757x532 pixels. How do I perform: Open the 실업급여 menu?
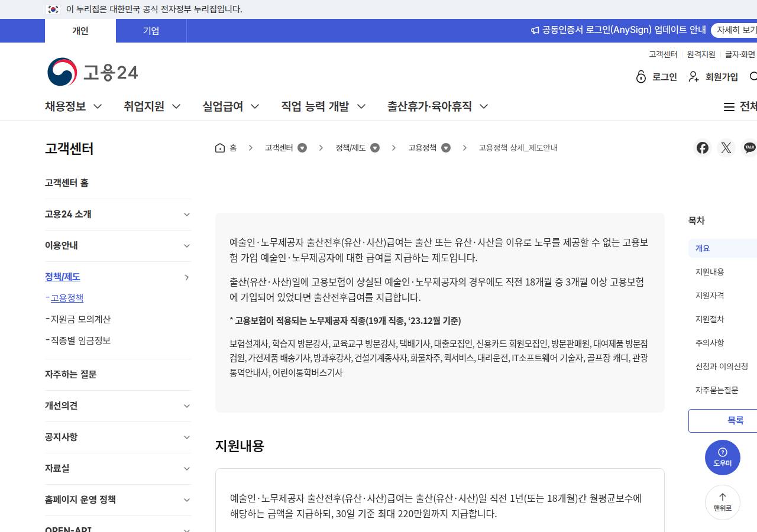click(231, 106)
